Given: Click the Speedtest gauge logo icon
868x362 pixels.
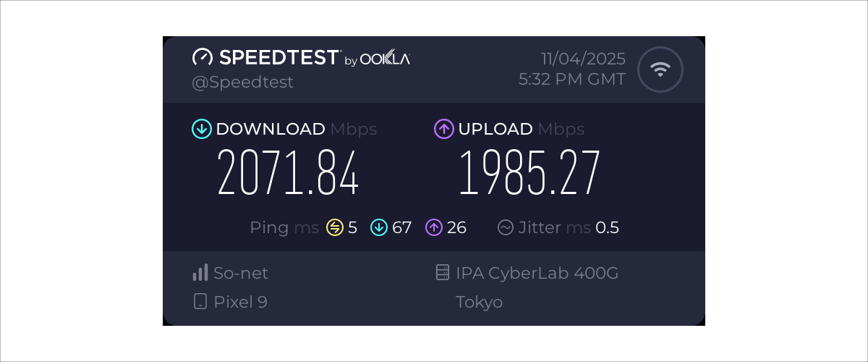Looking at the screenshot, I should coord(203,57).
